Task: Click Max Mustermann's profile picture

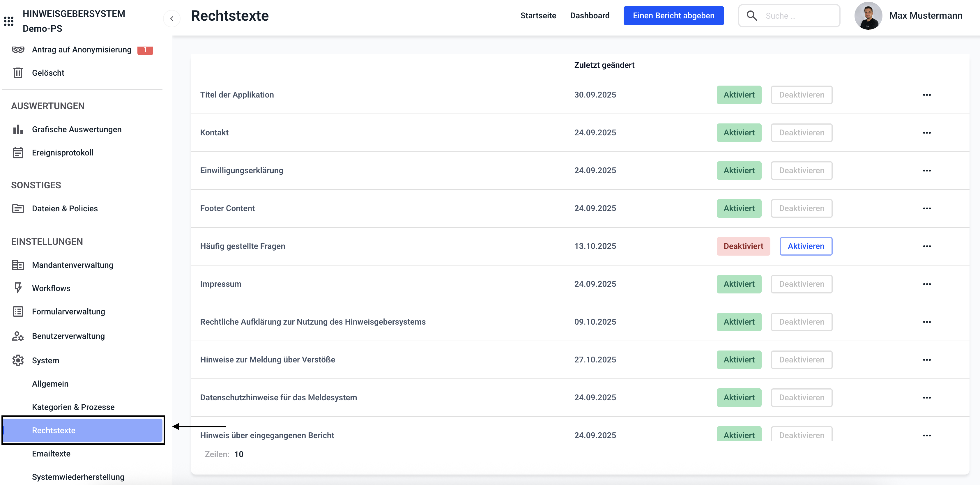Action: pos(868,16)
